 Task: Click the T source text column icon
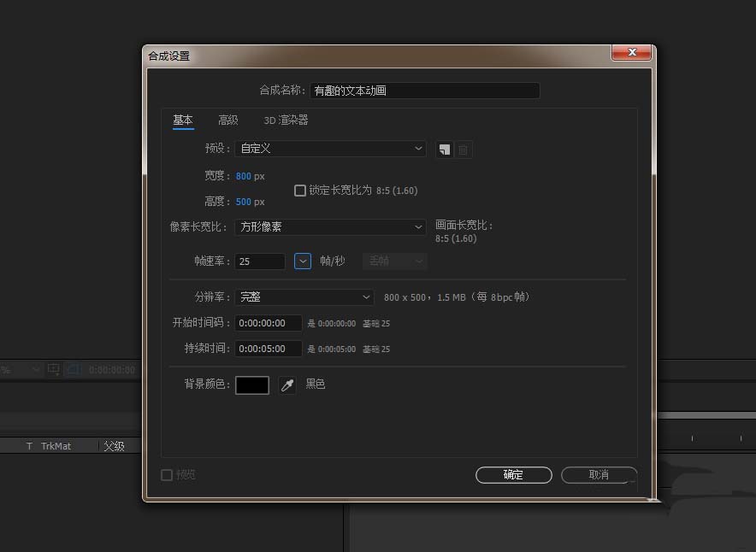tap(29, 445)
